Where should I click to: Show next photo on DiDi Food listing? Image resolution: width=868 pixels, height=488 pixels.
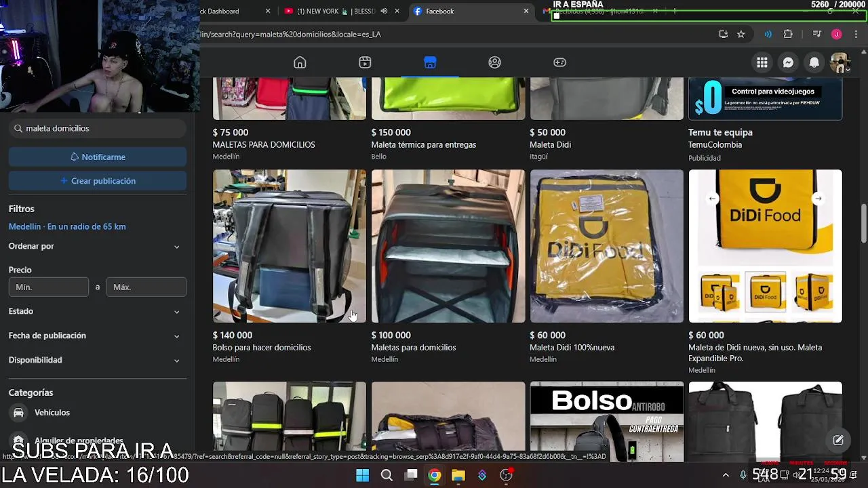click(818, 199)
